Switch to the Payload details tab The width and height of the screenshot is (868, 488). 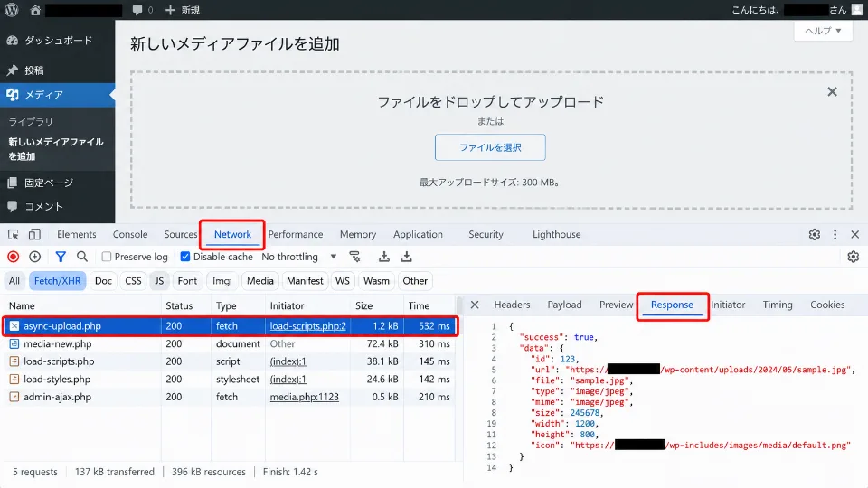tap(564, 305)
